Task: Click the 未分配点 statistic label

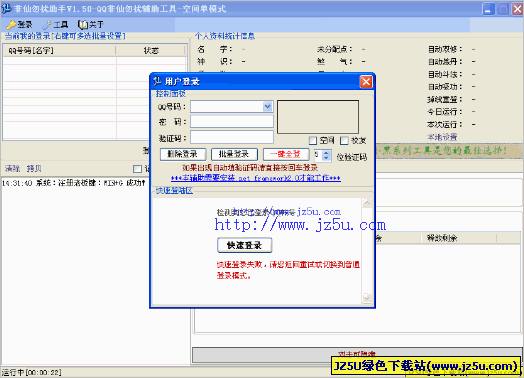Action: click(x=335, y=49)
